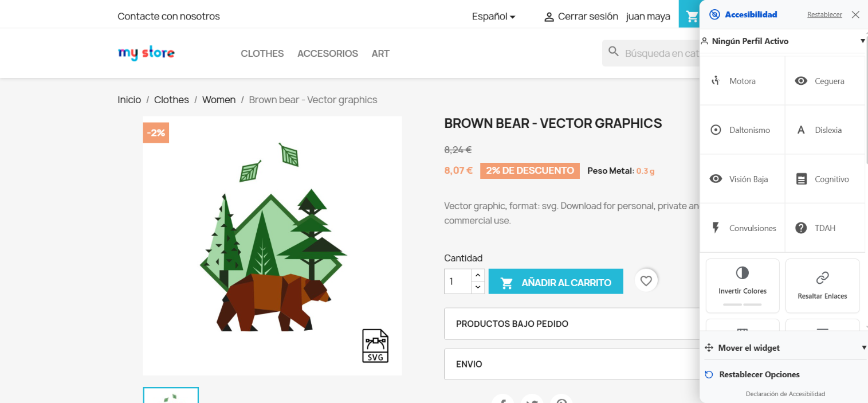Click the Mover el widget arrows icon

[709, 348]
